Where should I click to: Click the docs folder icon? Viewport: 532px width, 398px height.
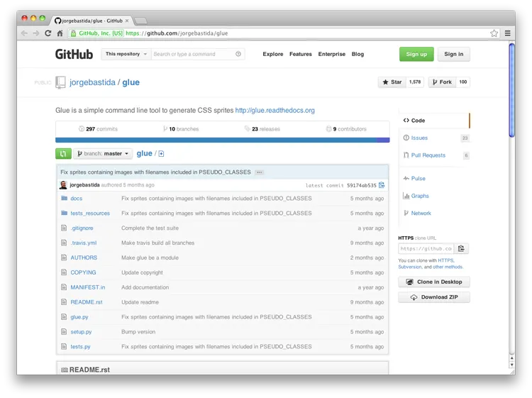pos(64,198)
